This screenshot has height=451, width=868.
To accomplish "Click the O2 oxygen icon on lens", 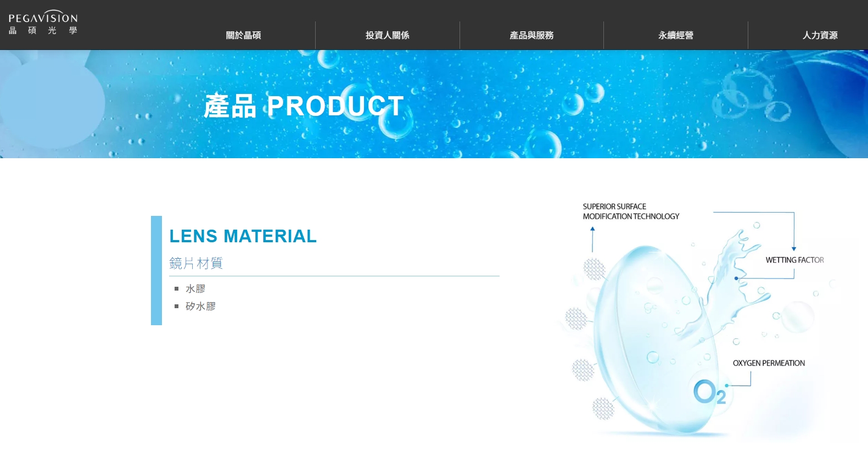I will point(709,392).
